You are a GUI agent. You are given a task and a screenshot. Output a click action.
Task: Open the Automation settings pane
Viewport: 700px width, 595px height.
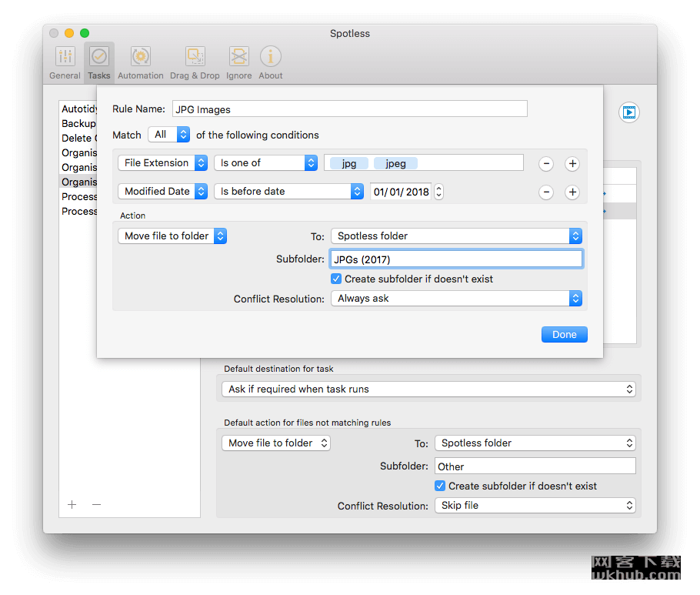(x=141, y=62)
